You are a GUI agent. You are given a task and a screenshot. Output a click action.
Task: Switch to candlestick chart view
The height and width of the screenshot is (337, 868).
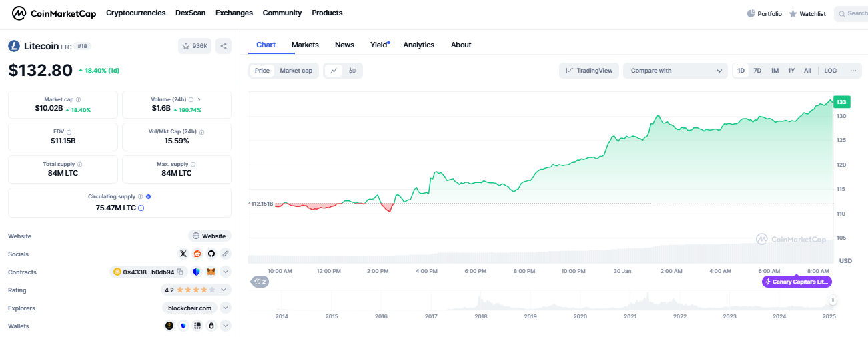coord(352,71)
